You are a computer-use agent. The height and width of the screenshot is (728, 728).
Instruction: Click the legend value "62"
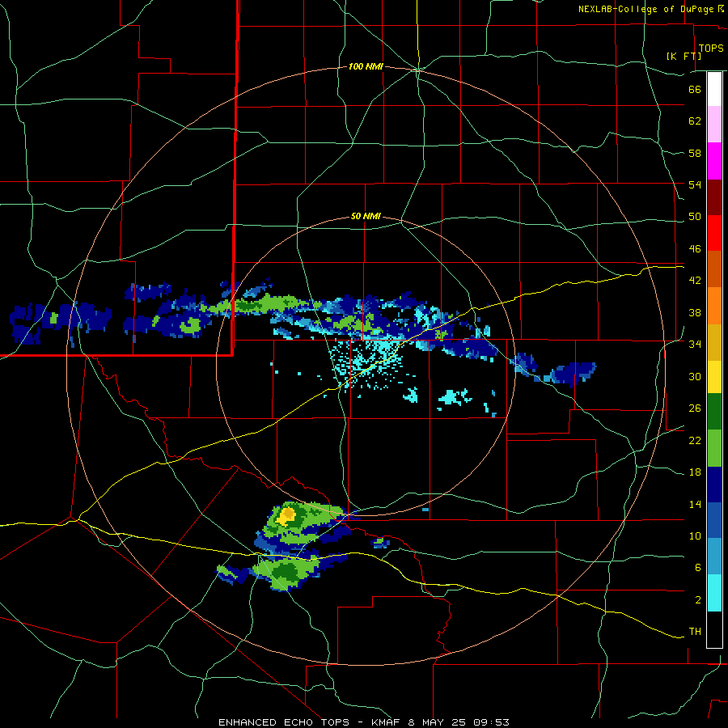click(x=695, y=121)
